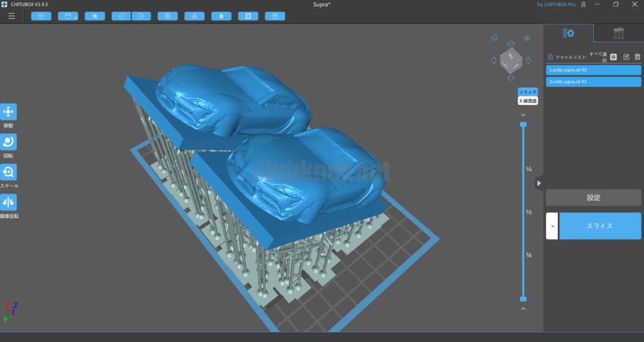Click the layer slider top handle
644x342 pixels.
[x=523, y=124]
